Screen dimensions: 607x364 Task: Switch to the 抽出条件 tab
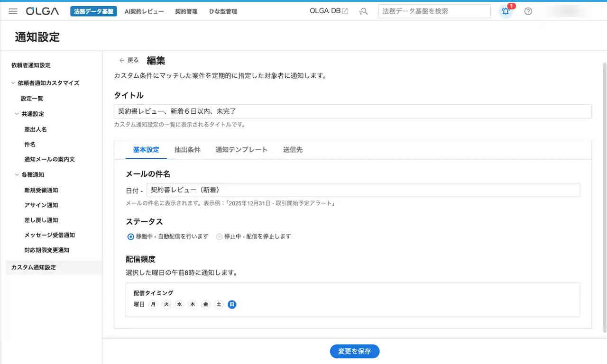click(x=187, y=150)
